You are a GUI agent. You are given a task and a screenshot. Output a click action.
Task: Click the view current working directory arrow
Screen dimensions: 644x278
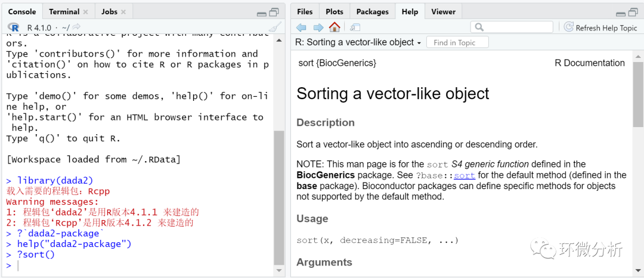(x=76, y=27)
